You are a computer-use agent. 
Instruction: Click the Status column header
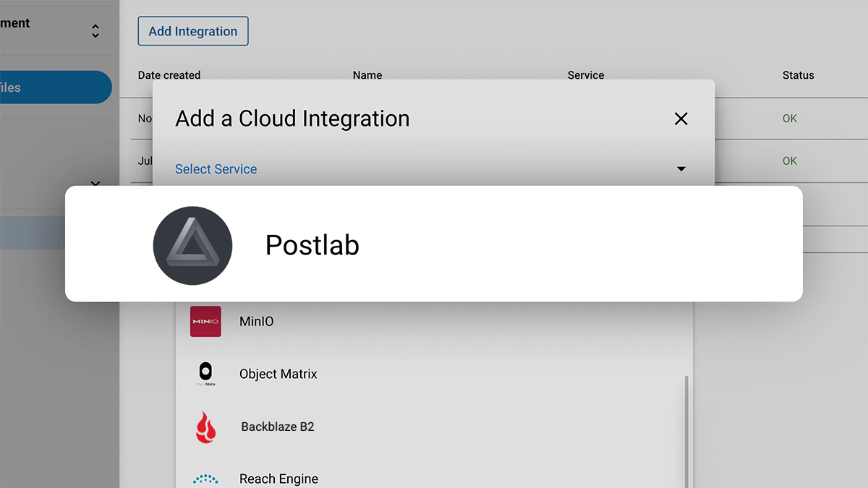click(798, 75)
